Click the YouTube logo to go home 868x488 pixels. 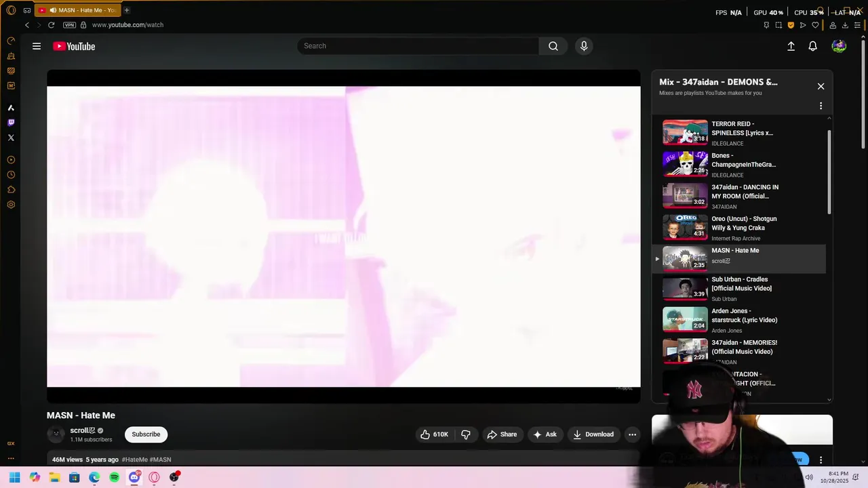[x=74, y=46]
